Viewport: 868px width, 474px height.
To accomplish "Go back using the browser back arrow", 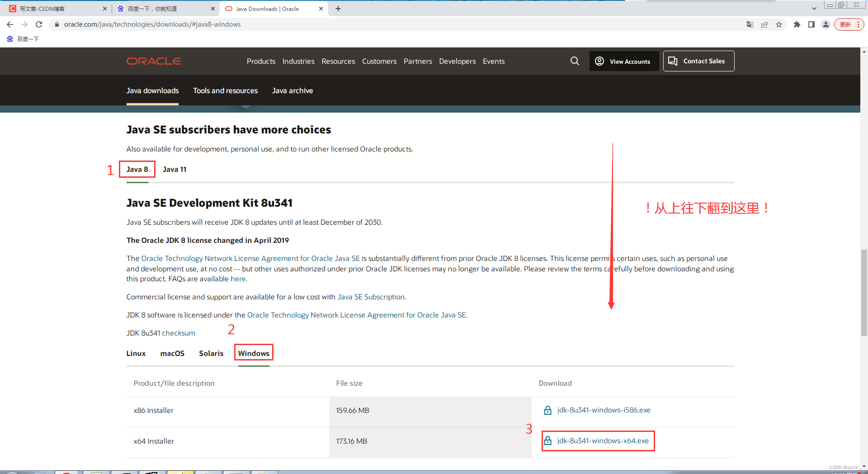I will (x=10, y=24).
